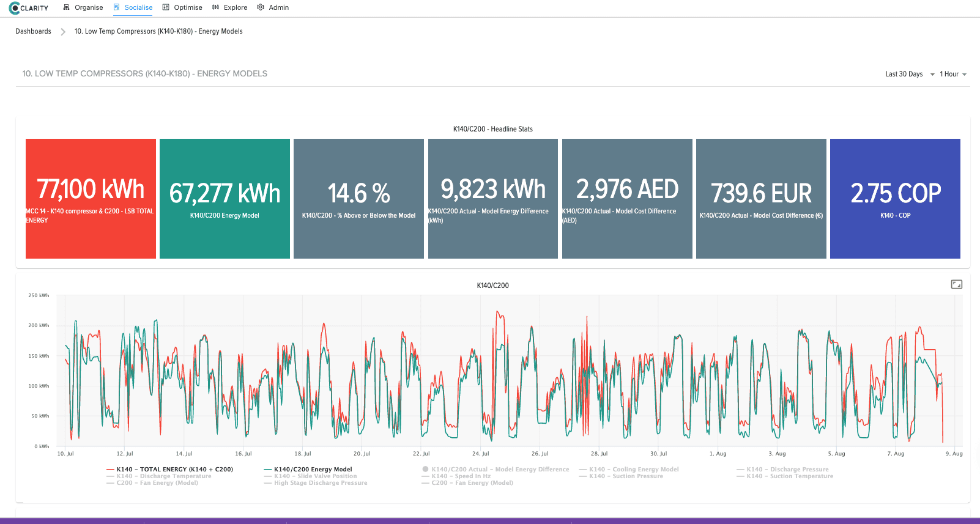This screenshot has height=524, width=980.
Task: Open the Last 30 Days date range dropdown
Action: point(910,74)
